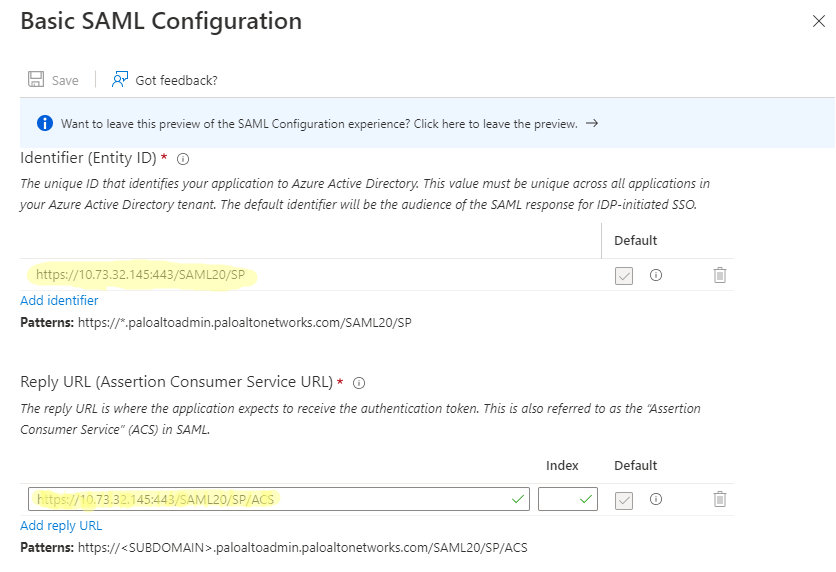Image resolution: width=836 pixels, height=572 pixels.
Task: Toggle Default checkbox for the reply URL
Action: 624,499
